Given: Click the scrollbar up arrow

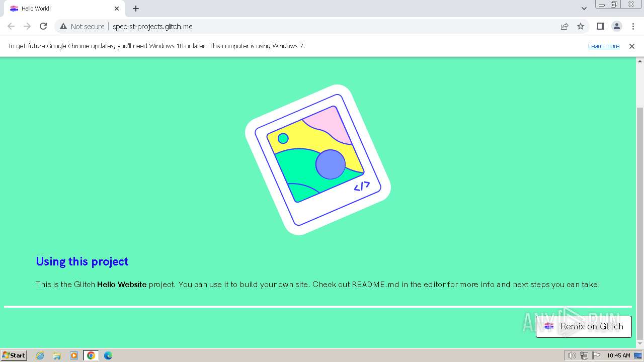Looking at the screenshot, I should pyautogui.click(x=640, y=61).
